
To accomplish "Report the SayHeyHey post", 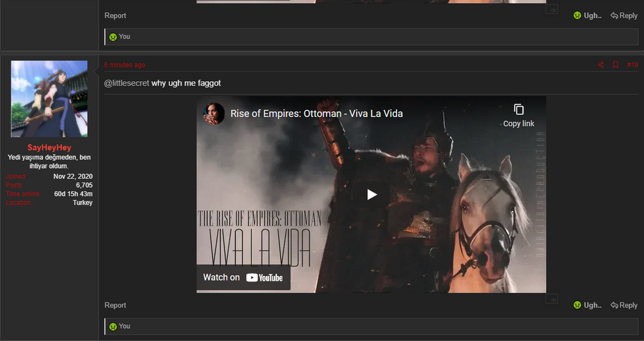I will pos(115,306).
